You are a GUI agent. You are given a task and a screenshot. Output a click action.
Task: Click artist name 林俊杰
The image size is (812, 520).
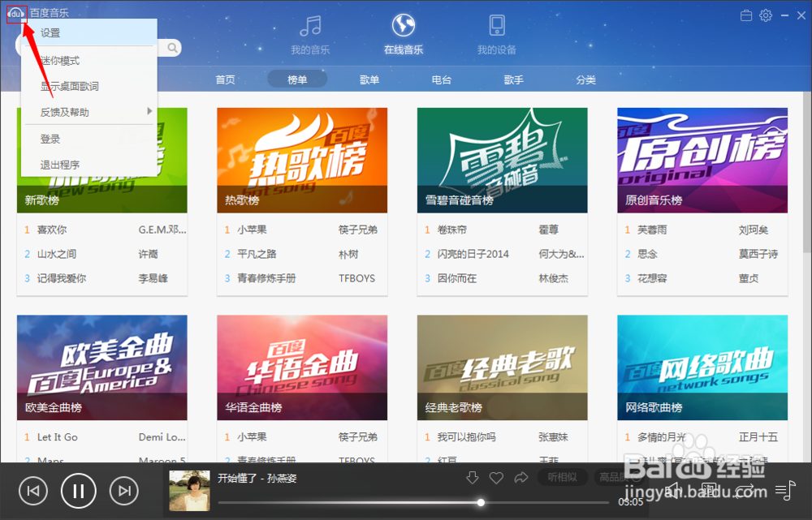coord(554,278)
